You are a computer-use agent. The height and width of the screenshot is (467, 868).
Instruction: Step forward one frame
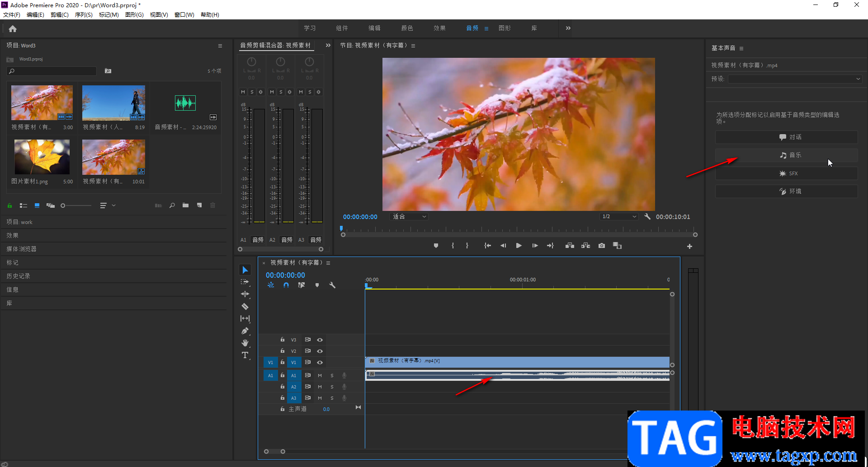point(535,246)
